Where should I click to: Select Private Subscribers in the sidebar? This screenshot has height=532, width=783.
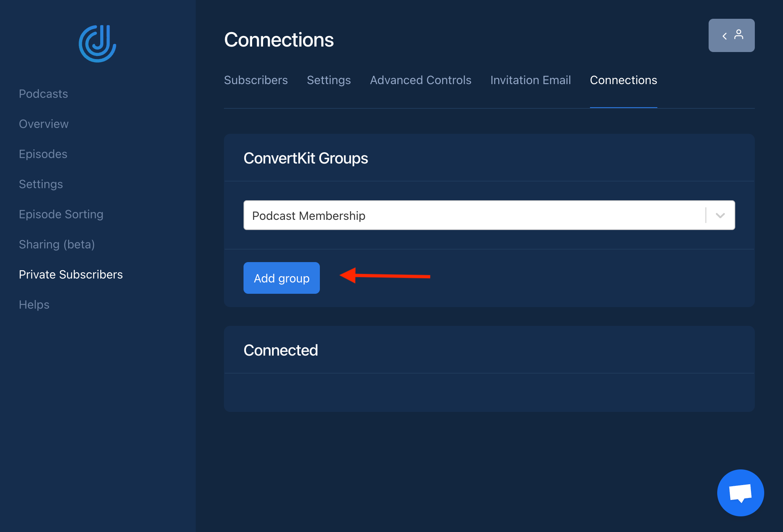(x=71, y=275)
